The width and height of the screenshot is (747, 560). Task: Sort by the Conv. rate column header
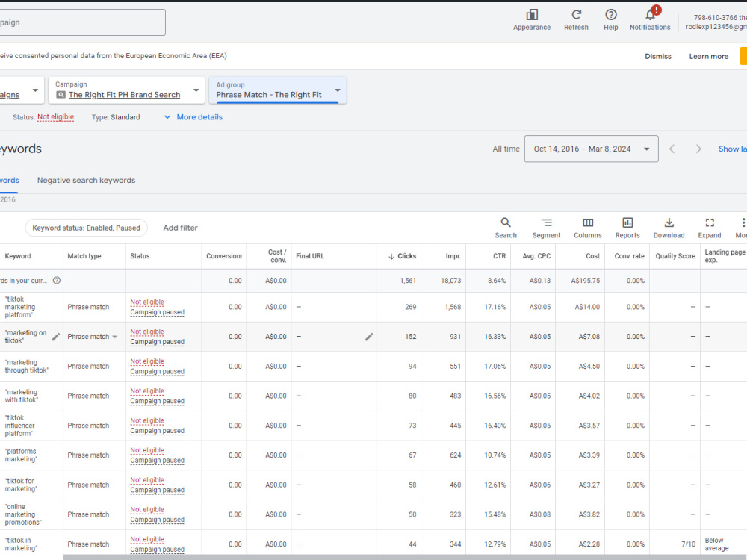click(629, 256)
